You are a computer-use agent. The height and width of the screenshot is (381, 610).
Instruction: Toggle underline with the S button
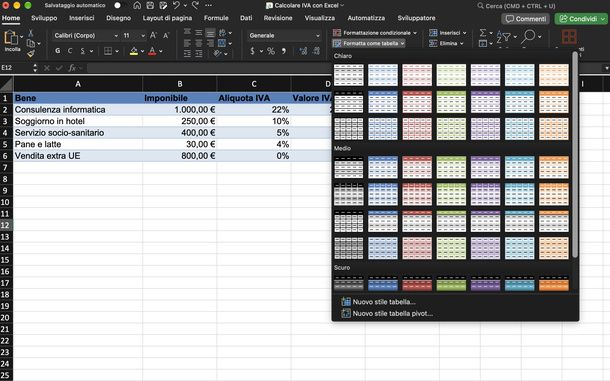coord(82,51)
